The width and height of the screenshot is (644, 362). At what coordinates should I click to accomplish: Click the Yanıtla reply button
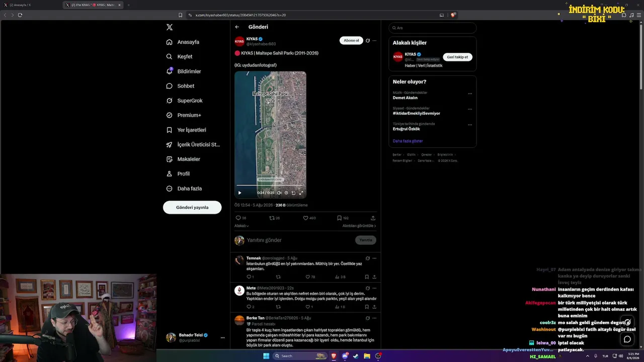(366, 240)
